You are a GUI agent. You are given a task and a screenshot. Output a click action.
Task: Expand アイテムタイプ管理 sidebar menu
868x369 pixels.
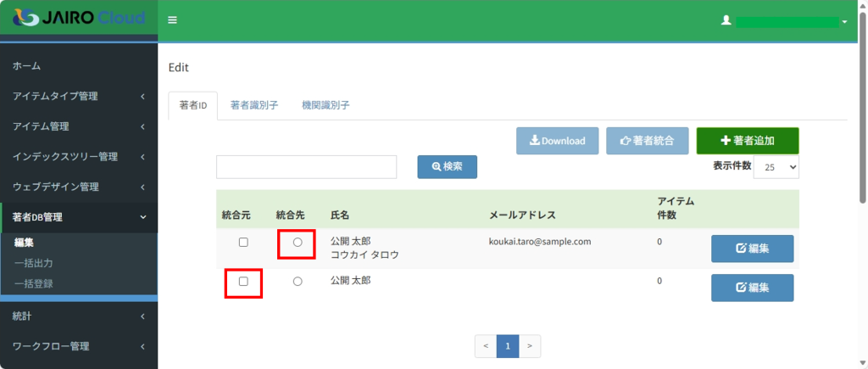tap(79, 97)
